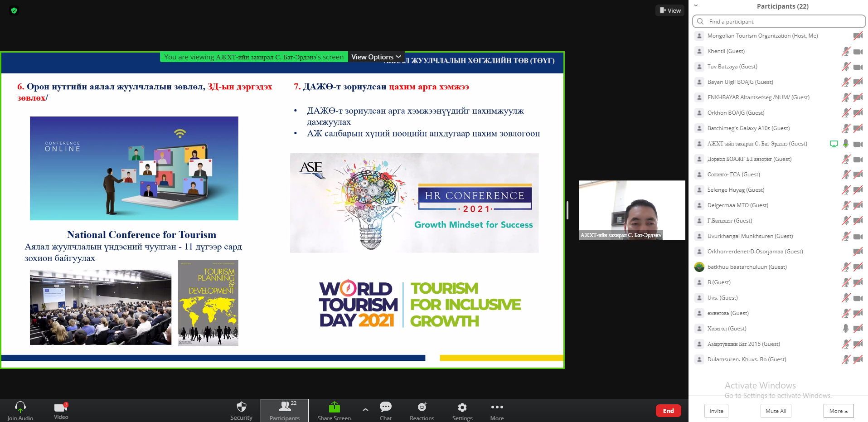Open the Share Screen options arrow
Image resolution: width=868 pixels, height=422 pixels.
tap(365, 410)
